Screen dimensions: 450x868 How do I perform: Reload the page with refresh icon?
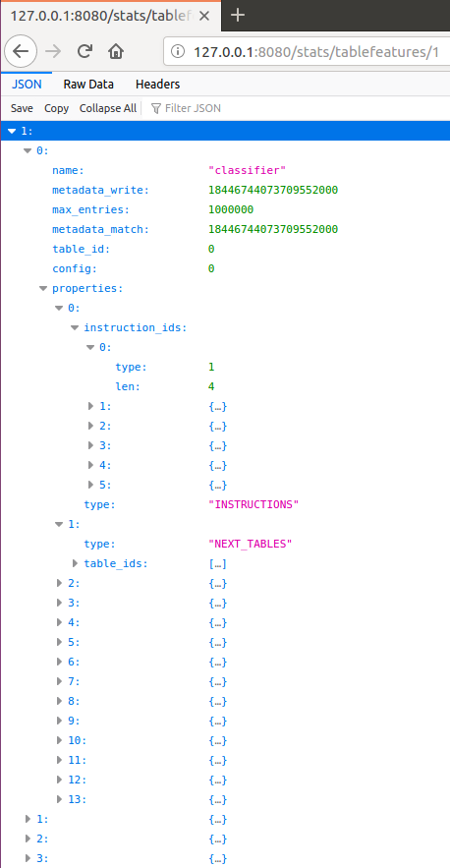point(84,52)
